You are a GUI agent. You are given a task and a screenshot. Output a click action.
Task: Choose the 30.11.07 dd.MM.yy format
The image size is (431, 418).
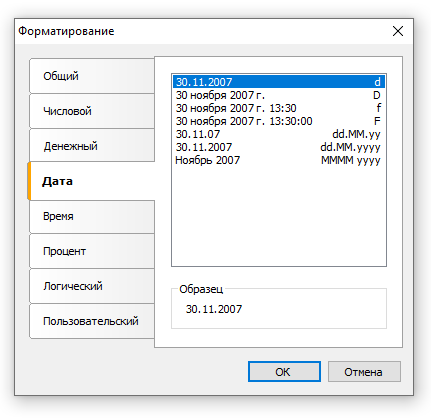point(279,134)
